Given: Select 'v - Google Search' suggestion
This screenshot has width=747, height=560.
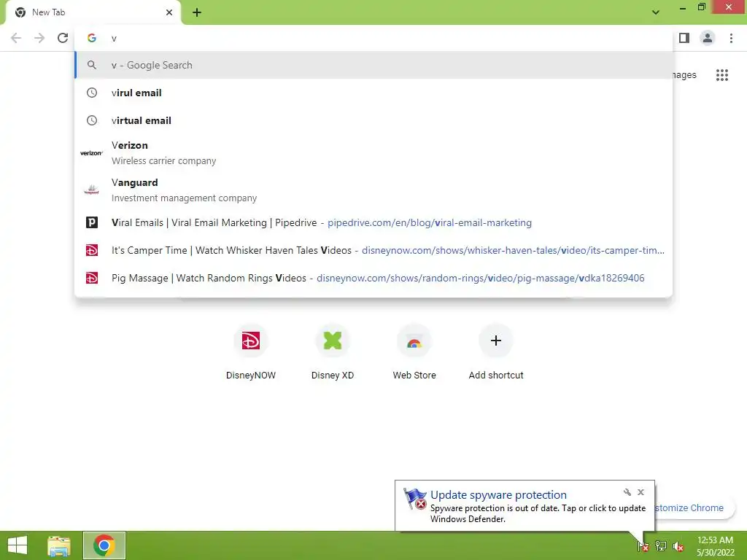Looking at the screenshot, I should 373,65.
